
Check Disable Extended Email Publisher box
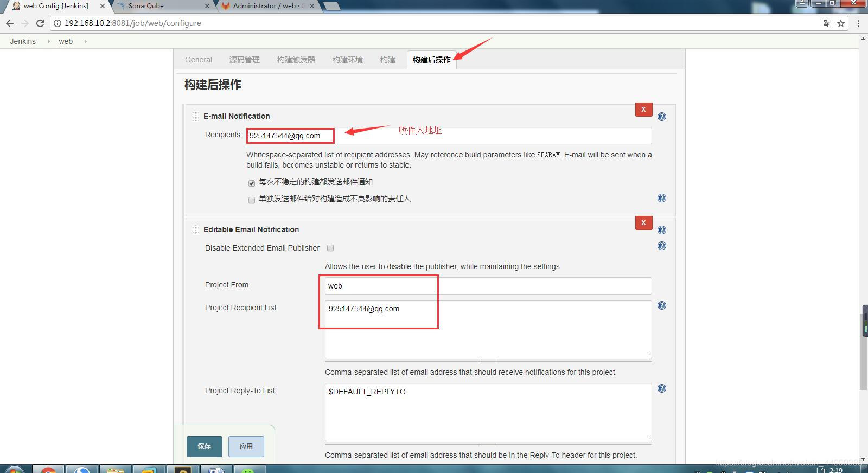(330, 248)
